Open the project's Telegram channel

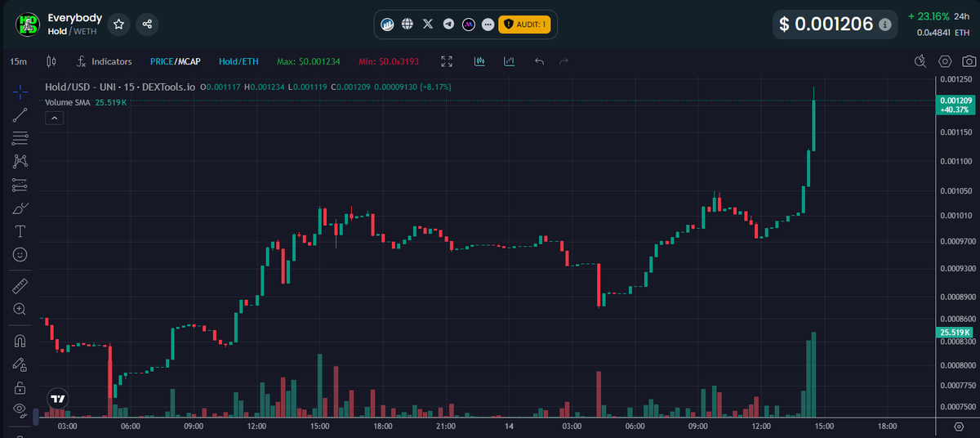[x=448, y=25]
